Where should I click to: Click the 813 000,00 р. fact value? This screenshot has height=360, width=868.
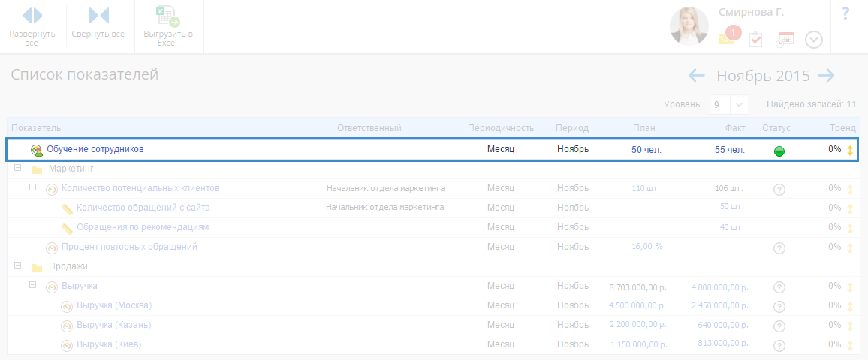point(723,342)
